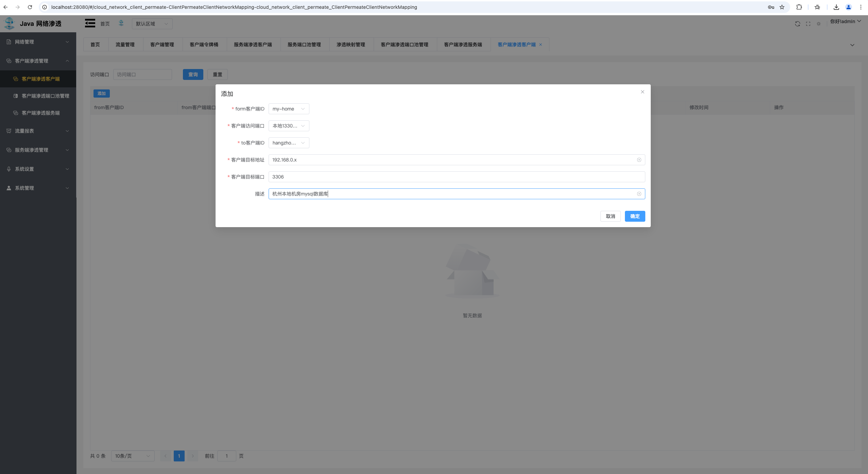Click the 前往 page number input field
The image size is (868, 474).
click(227, 456)
